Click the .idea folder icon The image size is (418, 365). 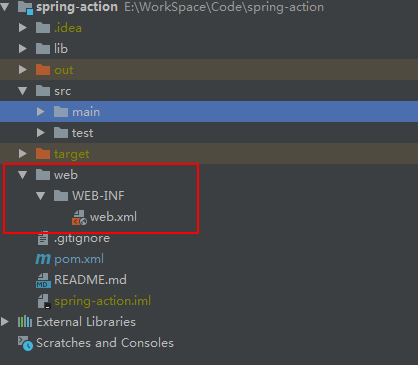point(43,28)
